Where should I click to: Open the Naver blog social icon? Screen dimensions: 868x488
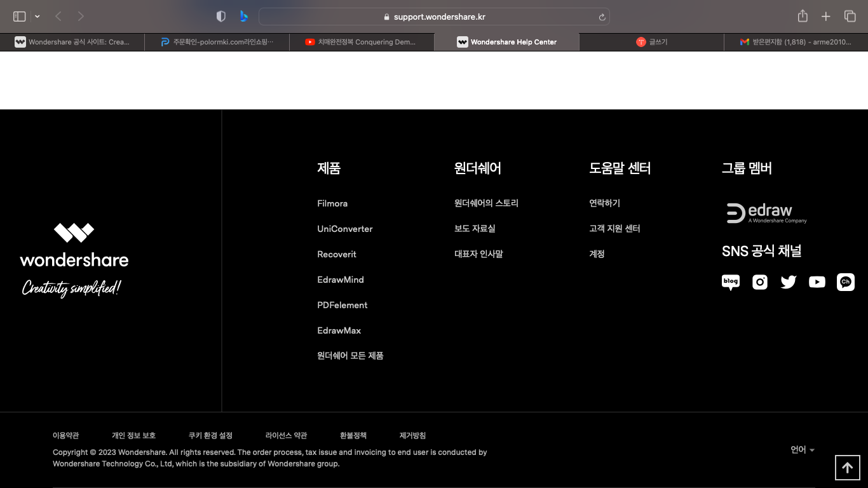pos(731,282)
